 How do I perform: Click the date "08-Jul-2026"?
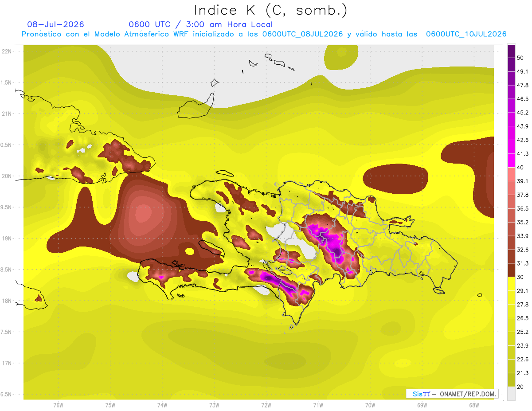[x=55, y=24]
